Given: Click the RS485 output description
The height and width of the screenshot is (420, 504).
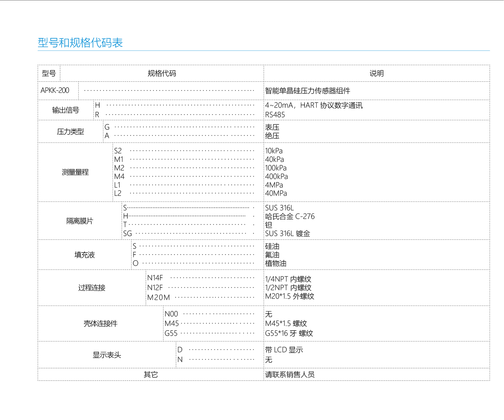Looking at the screenshot, I should pyautogui.click(x=275, y=115).
